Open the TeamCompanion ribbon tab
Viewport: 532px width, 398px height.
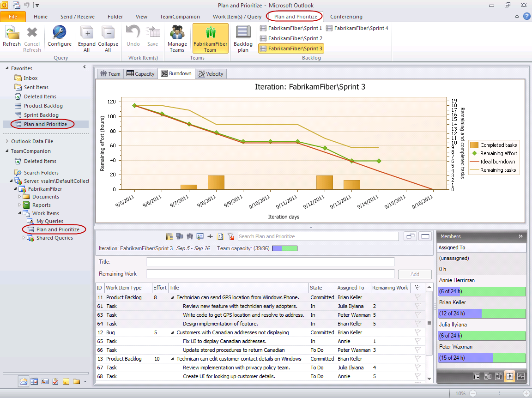coord(180,17)
